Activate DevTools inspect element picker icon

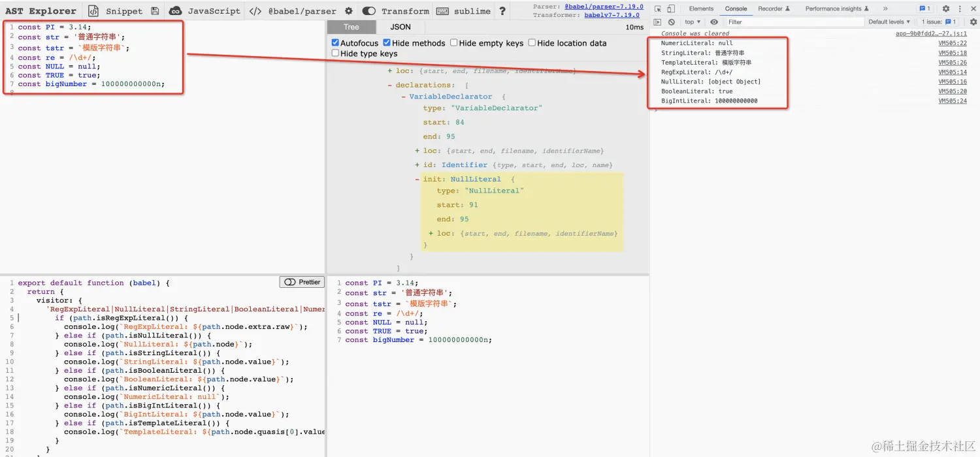tap(657, 8)
